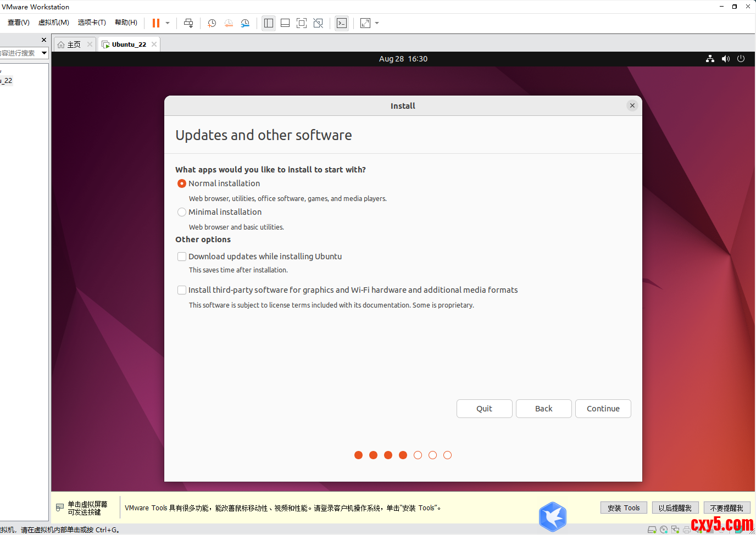Check Install third-party software option
This screenshot has height=535, width=756.
click(182, 290)
